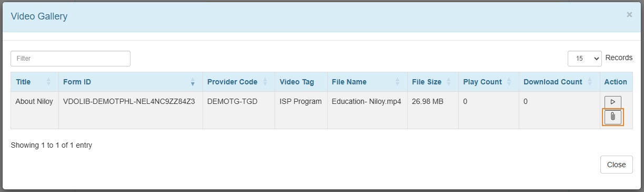This screenshot has width=644, height=192.
Task: Sort by File Size column arrows
Action: point(449,82)
